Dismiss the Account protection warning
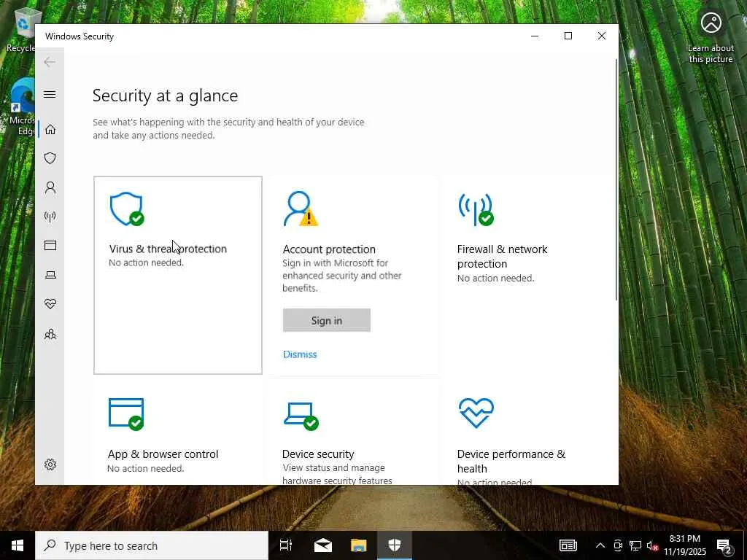Viewport: 747px width, 560px height. 300,354
